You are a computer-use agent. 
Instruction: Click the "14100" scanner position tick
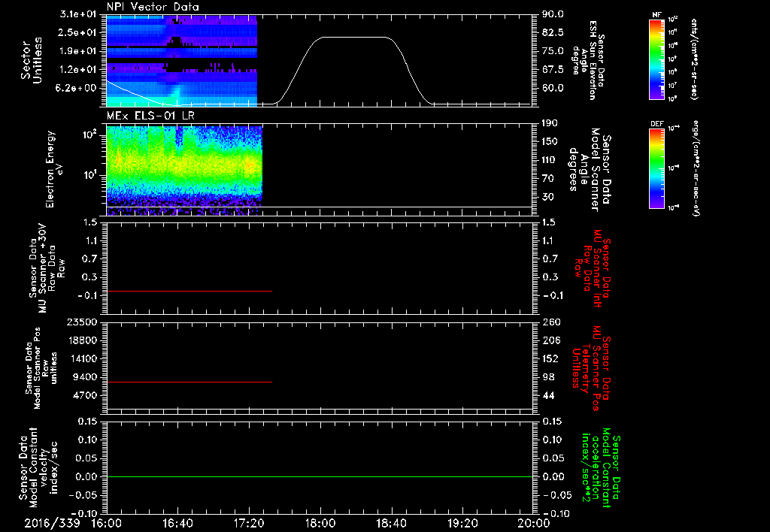(x=83, y=358)
